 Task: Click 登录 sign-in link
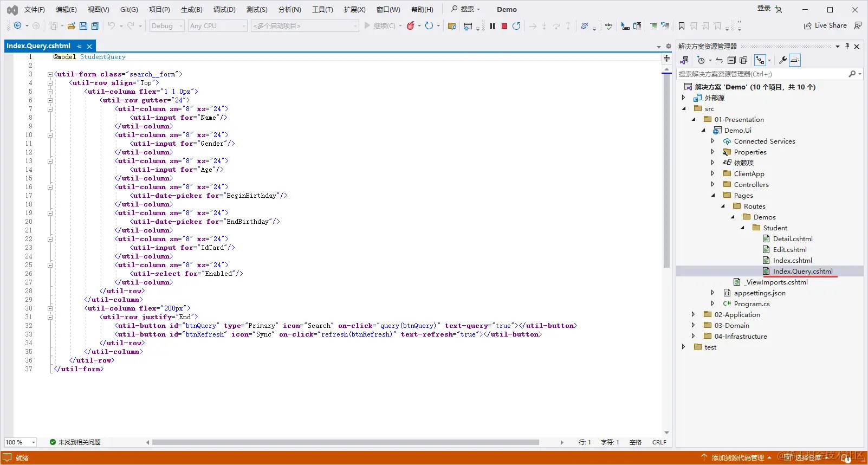click(764, 8)
